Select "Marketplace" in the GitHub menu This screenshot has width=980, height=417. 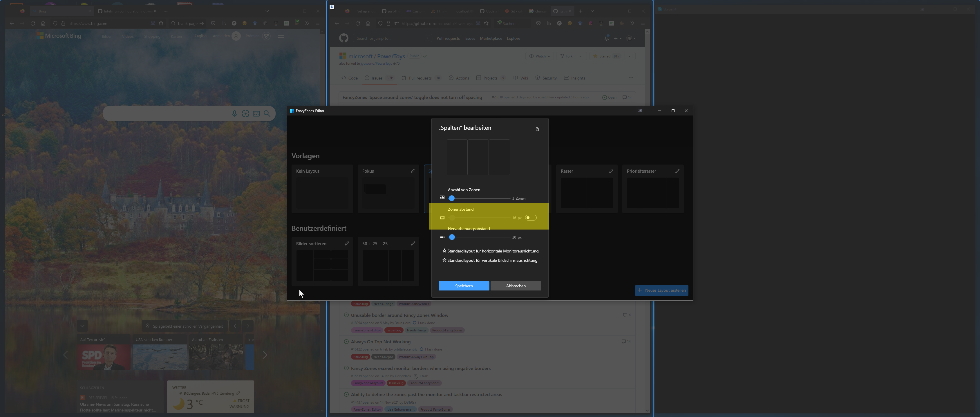(x=491, y=38)
